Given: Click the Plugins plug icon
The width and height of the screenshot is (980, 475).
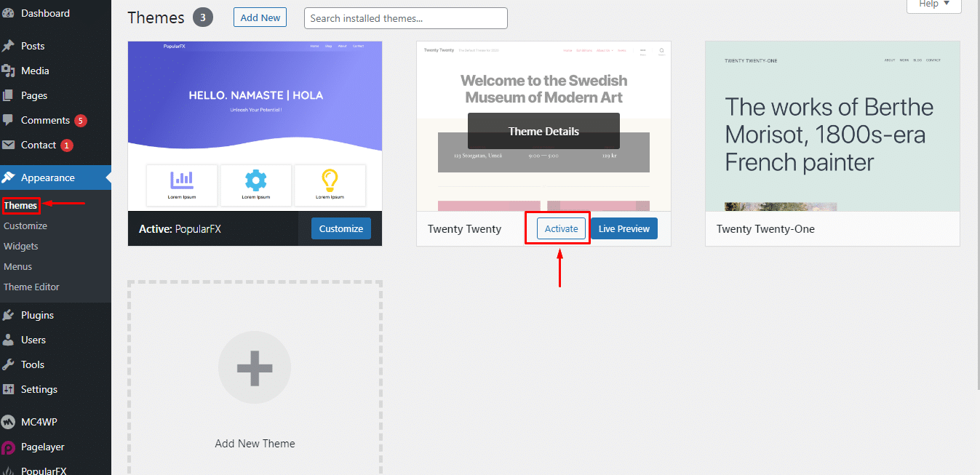Looking at the screenshot, I should (9, 315).
